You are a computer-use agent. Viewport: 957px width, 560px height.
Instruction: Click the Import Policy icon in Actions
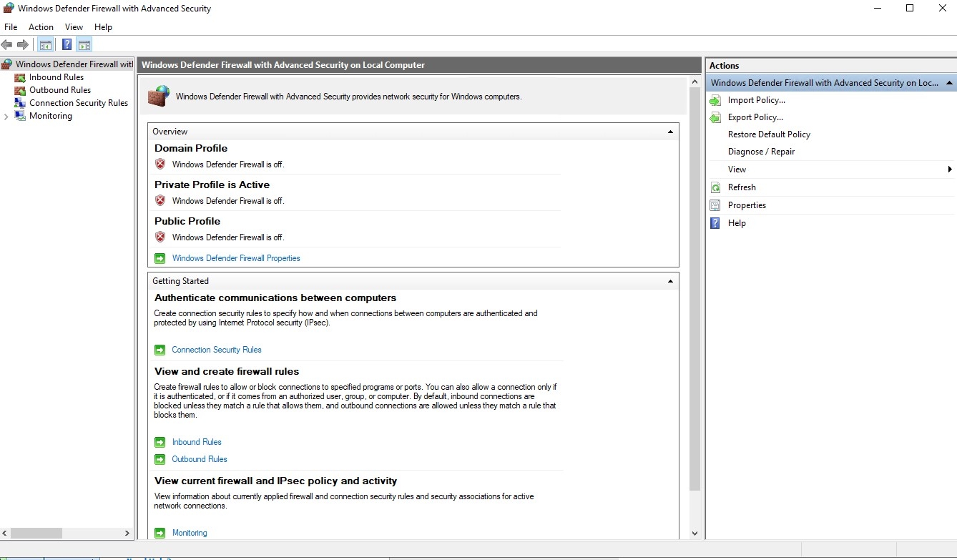click(x=715, y=100)
